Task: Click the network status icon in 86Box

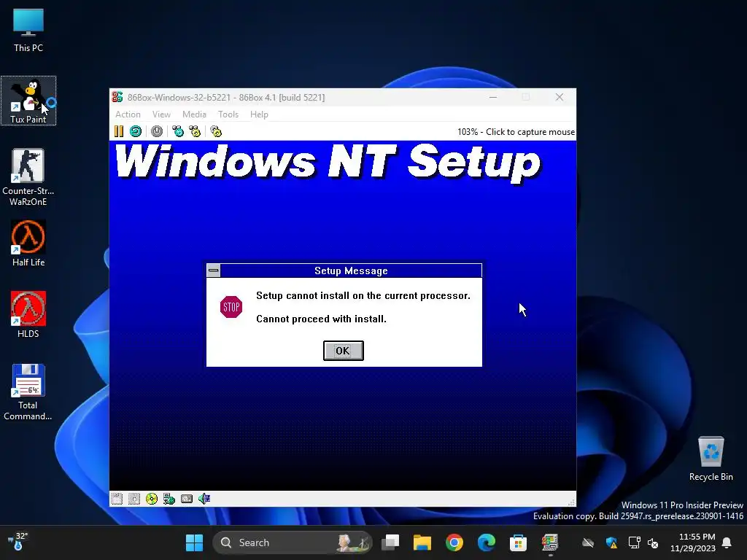Action: [169, 499]
